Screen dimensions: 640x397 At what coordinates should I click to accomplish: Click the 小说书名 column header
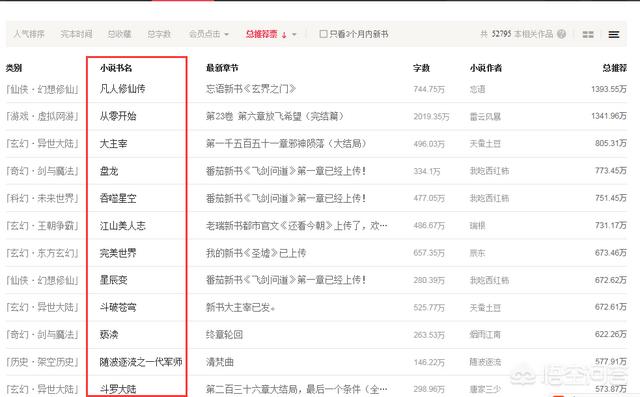(x=116, y=68)
